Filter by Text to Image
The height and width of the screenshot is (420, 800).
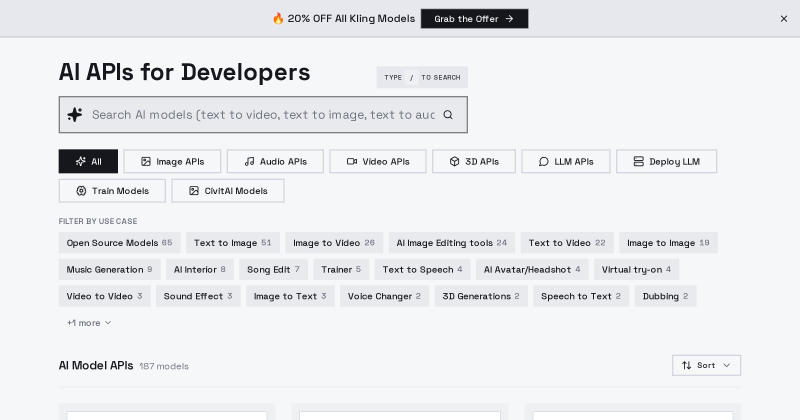[233, 243]
